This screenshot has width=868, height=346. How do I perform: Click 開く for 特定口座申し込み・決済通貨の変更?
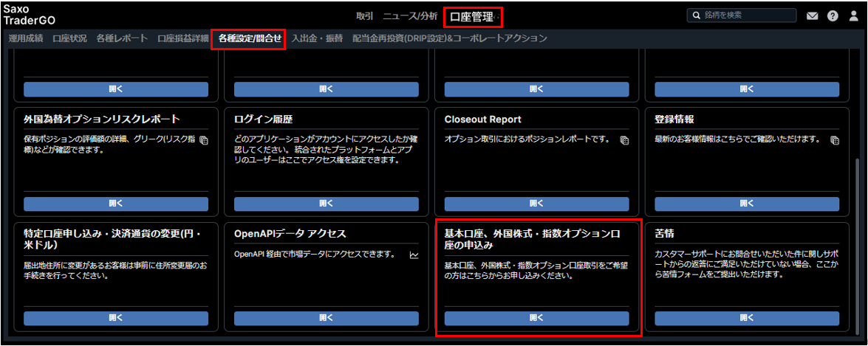[x=116, y=319]
